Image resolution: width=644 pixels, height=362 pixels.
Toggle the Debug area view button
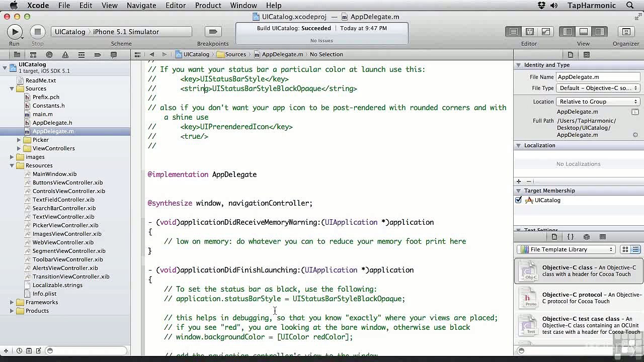(584, 32)
